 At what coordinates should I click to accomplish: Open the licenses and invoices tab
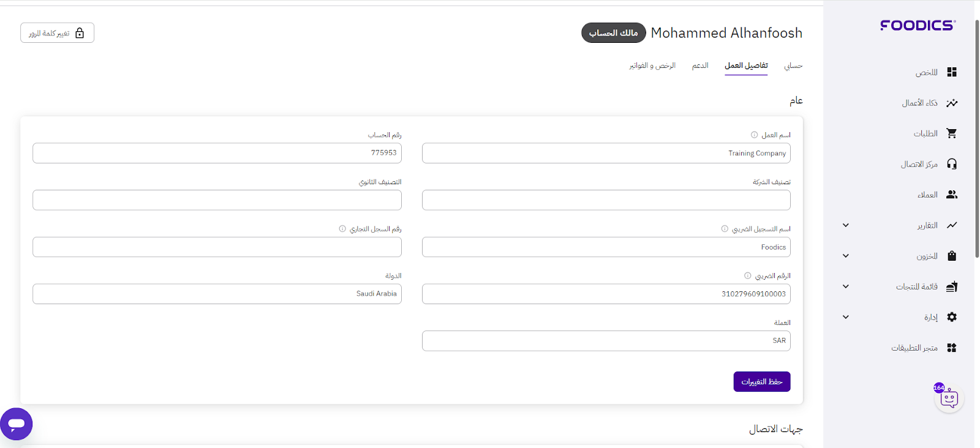click(652, 65)
